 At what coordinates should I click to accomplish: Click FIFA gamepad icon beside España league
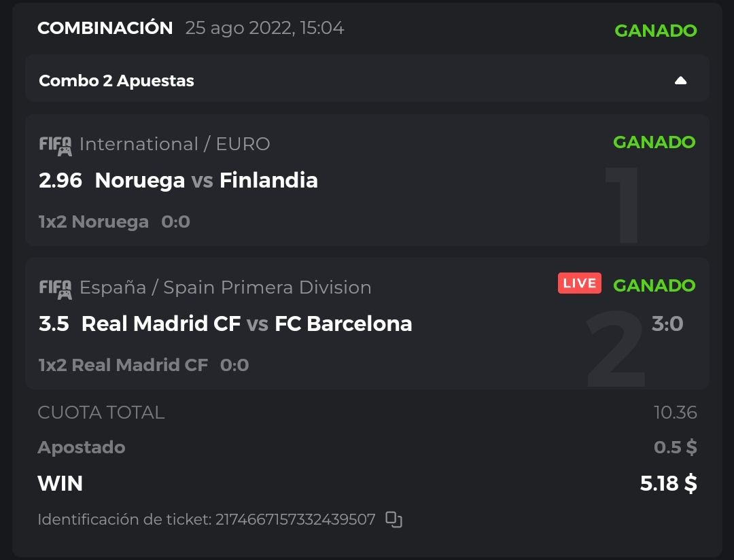tap(55, 289)
